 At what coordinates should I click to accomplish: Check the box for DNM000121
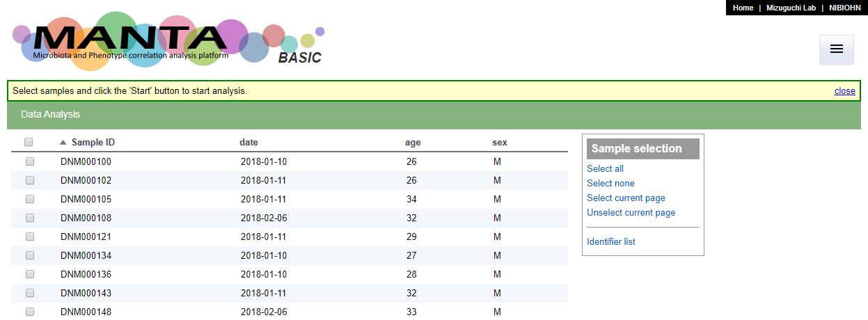coord(30,237)
